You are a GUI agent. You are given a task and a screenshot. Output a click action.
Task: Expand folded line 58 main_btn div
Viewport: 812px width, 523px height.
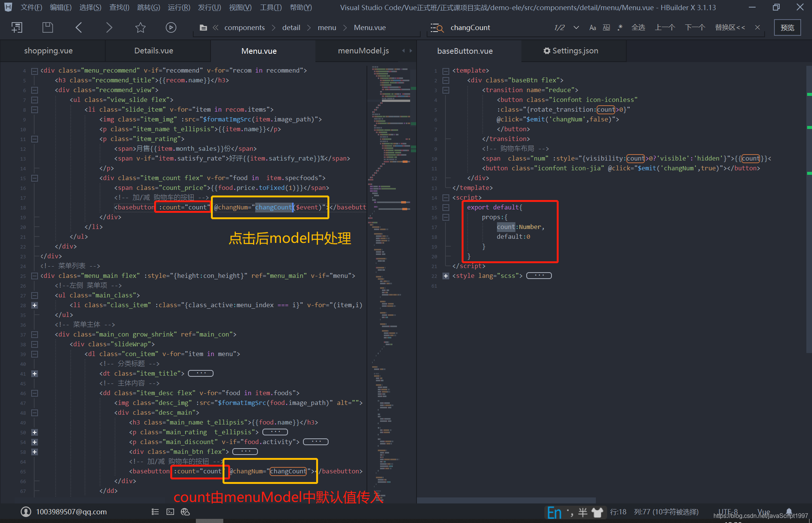(x=35, y=452)
